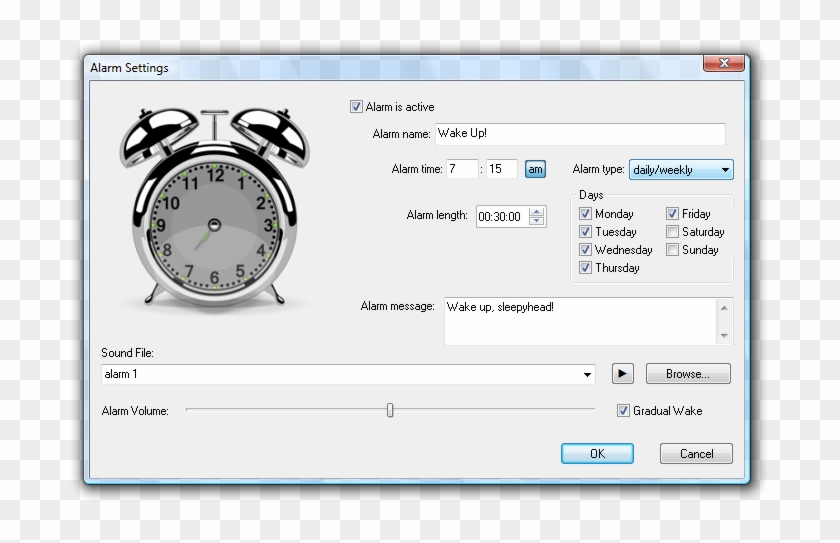
Task: Expand the Sound File combo box
Action: pos(587,374)
